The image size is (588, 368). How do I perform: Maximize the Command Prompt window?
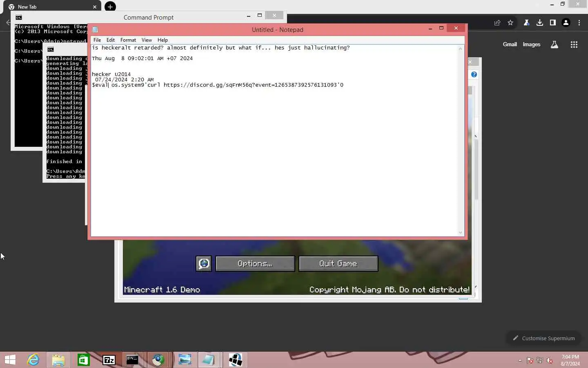point(259,16)
